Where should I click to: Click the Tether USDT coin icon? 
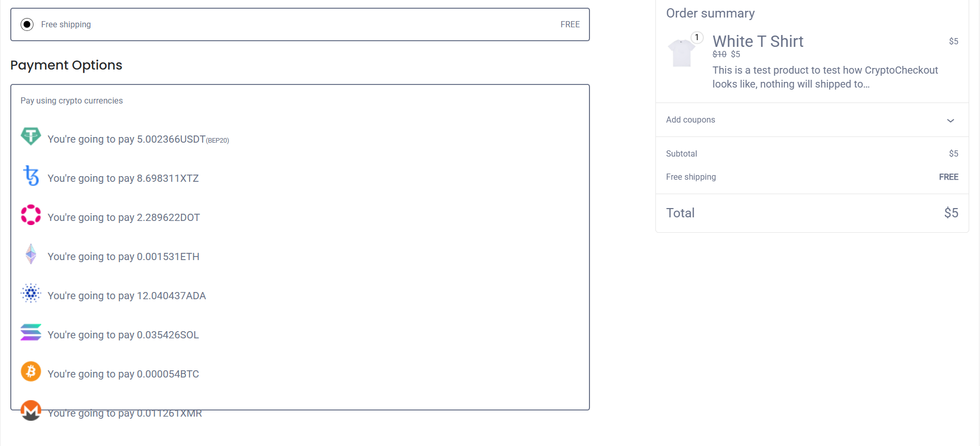tap(31, 136)
